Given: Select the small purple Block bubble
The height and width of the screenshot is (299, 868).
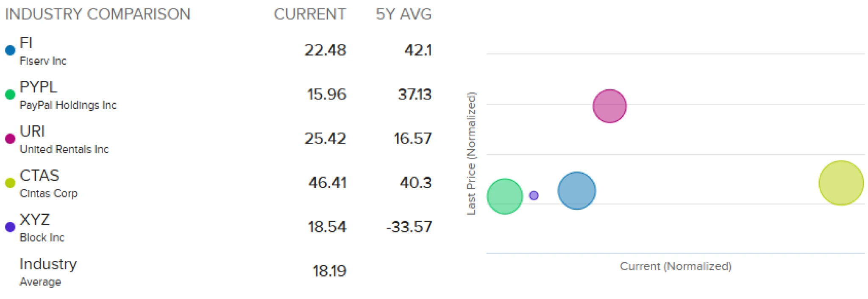Looking at the screenshot, I should pos(534,196).
